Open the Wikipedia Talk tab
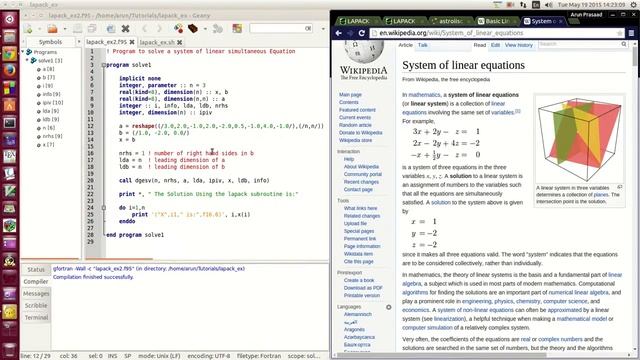Screen dimensions: 640x360 tap(422, 45)
